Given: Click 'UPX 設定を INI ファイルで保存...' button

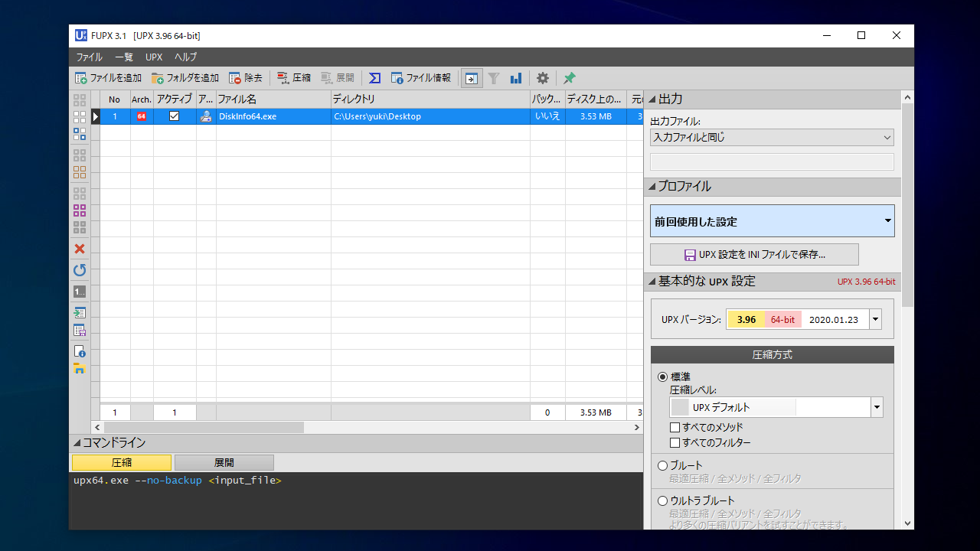Looking at the screenshot, I should (754, 255).
